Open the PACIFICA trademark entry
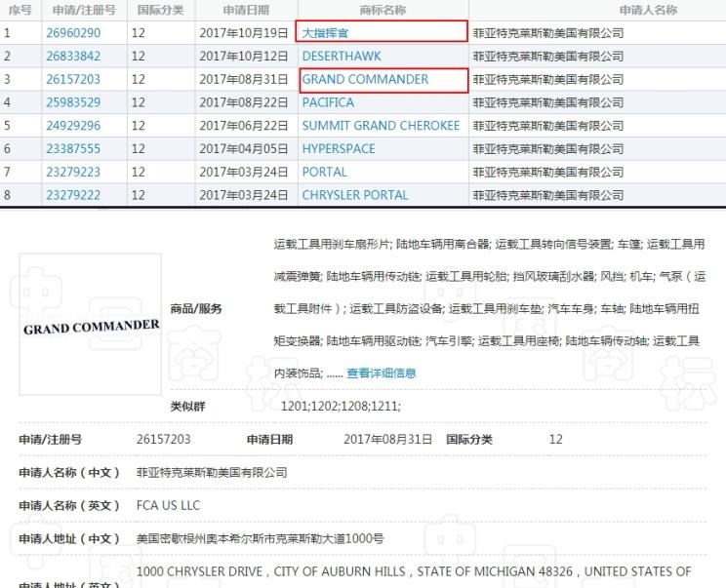 (328, 102)
